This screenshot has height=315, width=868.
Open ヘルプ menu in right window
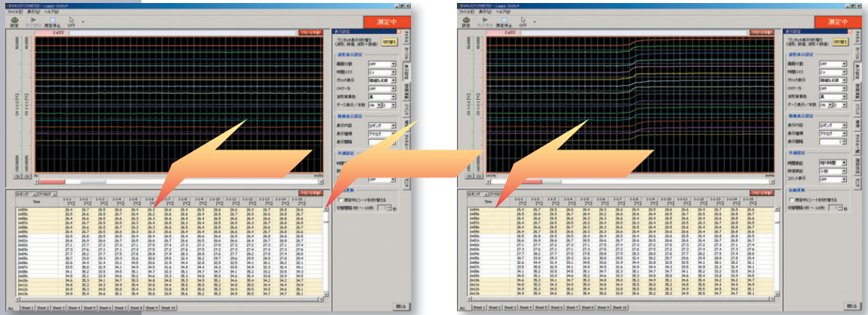coord(503,11)
